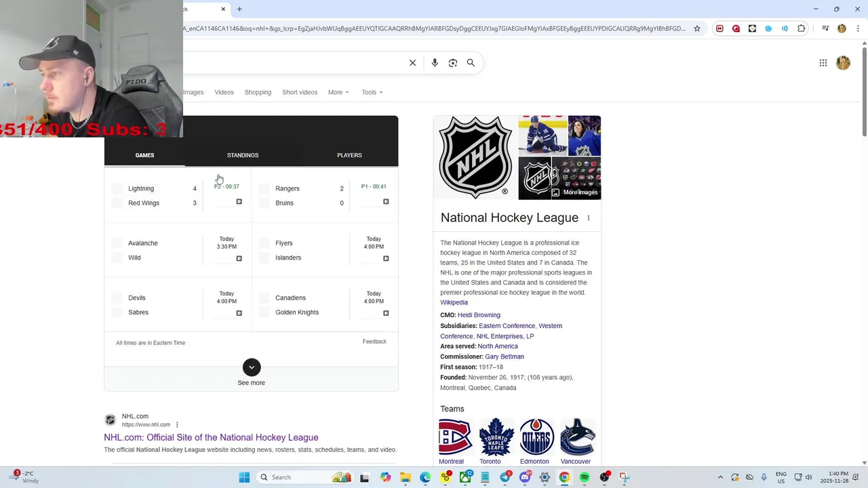Open the clock and date in system tray

pos(833,477)
